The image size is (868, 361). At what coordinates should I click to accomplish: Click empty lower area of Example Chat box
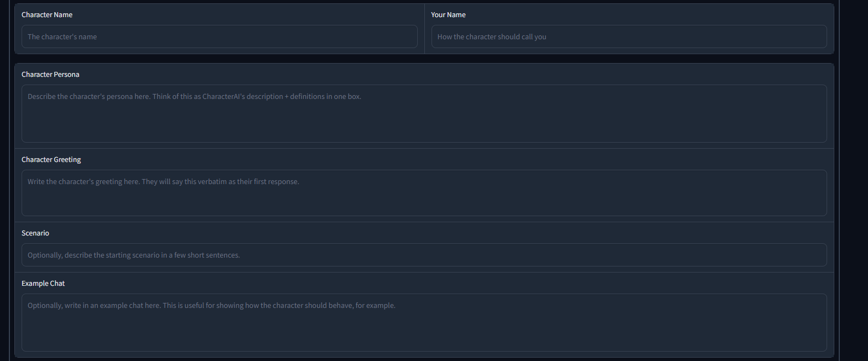coord(424,334)
